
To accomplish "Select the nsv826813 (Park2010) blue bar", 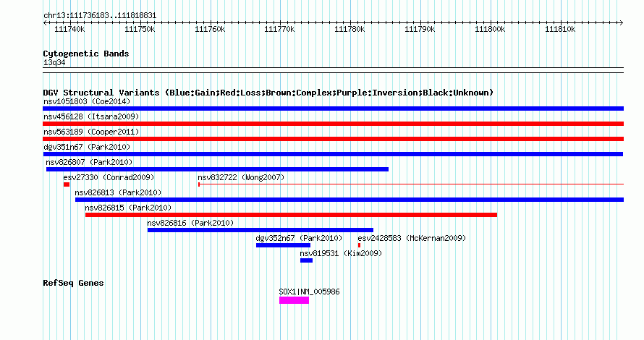I will [349, 200].
